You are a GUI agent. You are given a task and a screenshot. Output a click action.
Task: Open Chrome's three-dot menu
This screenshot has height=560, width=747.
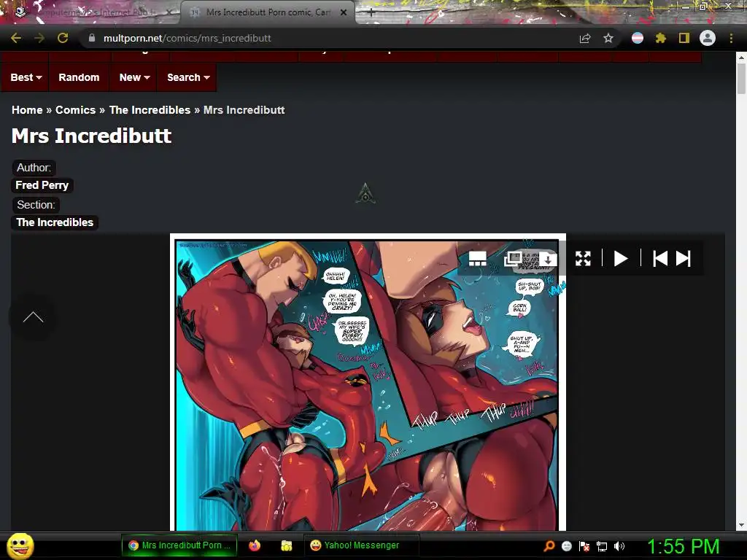pyautogui.click(x=731, y=38)
